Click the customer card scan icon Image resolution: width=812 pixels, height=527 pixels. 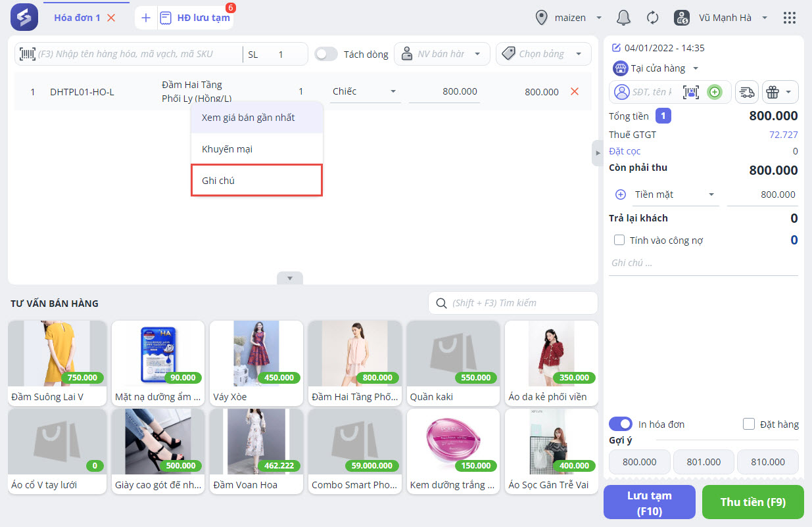691,92
